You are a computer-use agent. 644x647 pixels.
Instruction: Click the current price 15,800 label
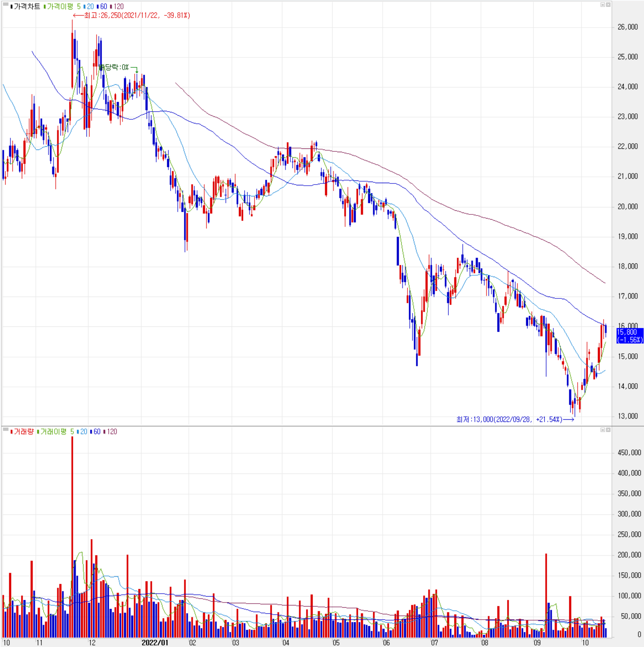point(630,336)
